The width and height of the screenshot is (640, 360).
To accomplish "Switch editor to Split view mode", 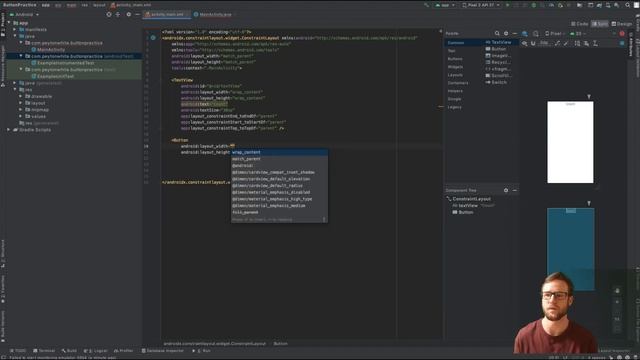I will pos(600,24).
